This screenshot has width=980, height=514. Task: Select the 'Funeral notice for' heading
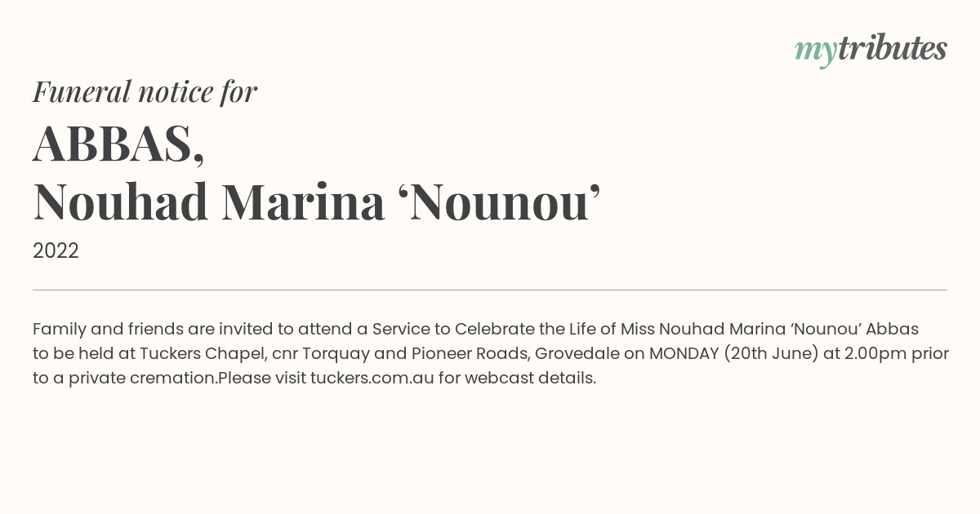(x=145, y=91)
